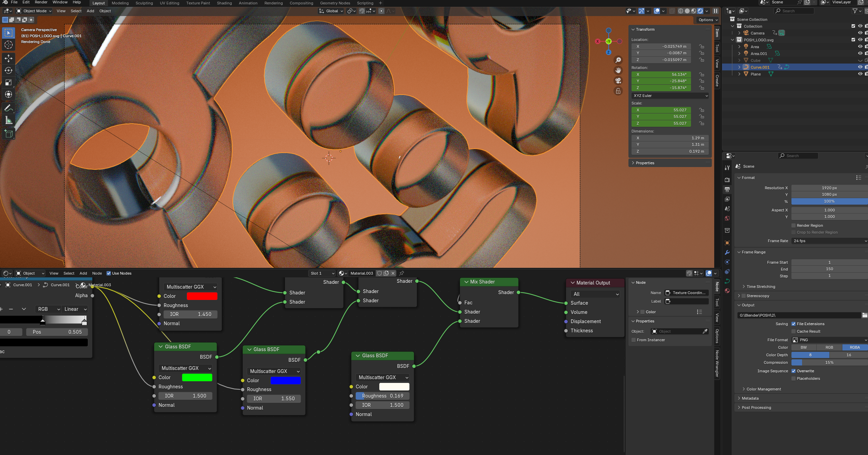The height and width of the screenshot is (455, 868).
Task: Click the output folder browse icon
Action: click(865, 315)
